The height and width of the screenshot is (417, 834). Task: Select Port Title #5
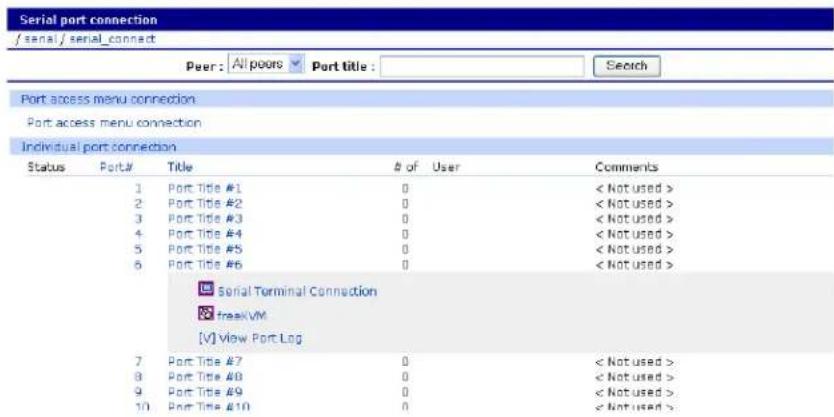(205, 249)
